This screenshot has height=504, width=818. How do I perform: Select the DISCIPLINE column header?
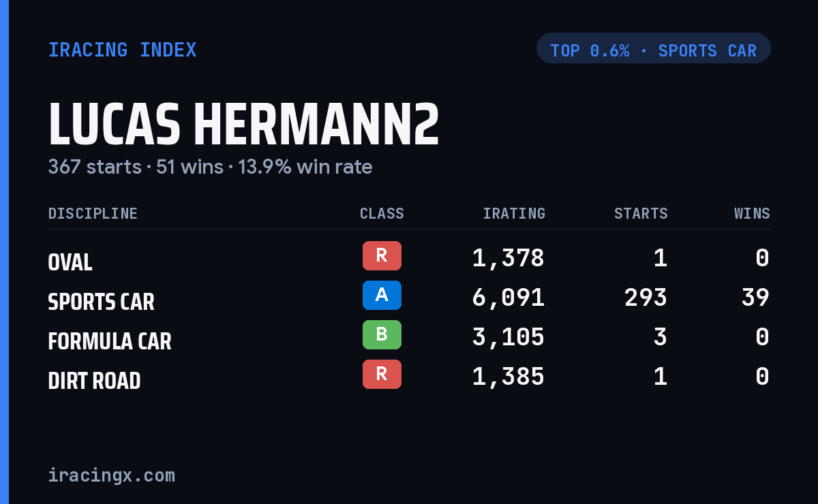pyautogui.click(x=93, y=213)
